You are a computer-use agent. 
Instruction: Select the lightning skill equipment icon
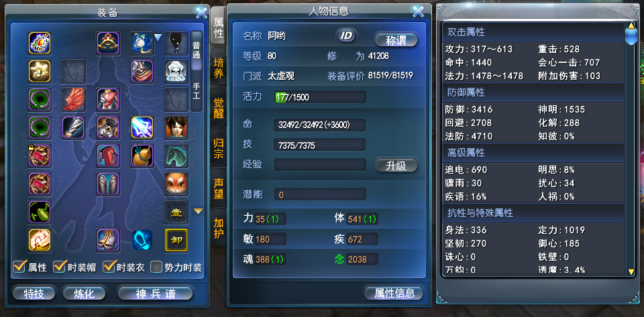[x=142, y=127]
